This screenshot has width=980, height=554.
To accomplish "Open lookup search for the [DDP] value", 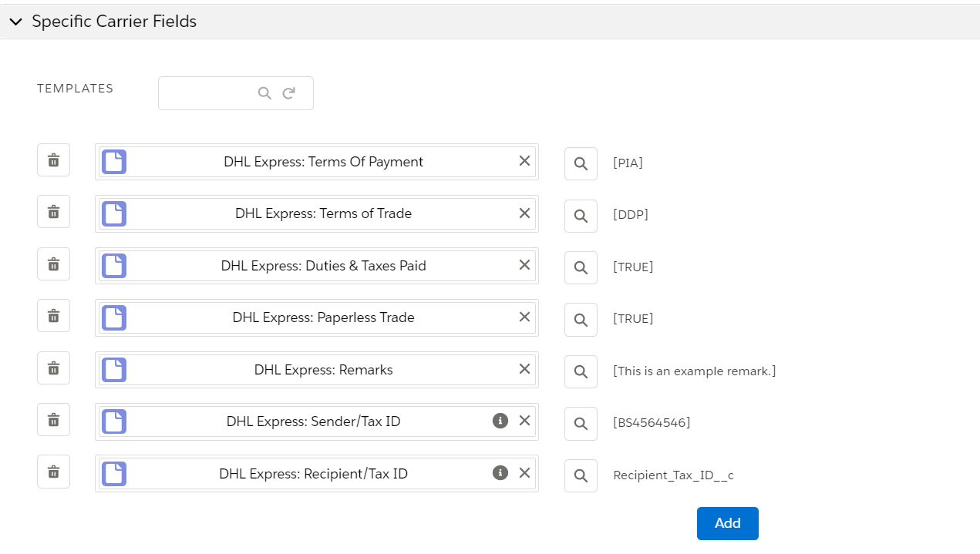I will pyautogui.click(x=581, y=216).
